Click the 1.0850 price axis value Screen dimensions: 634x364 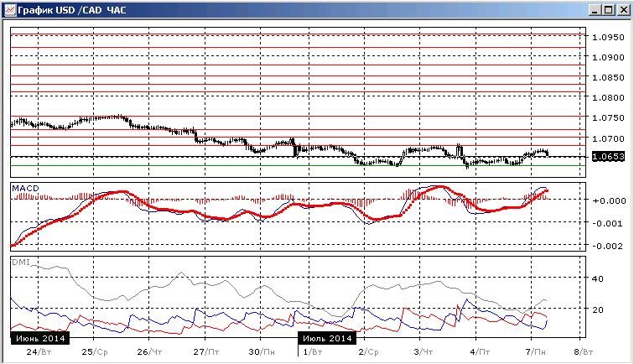pyautogui.click(x=608, y=78)
